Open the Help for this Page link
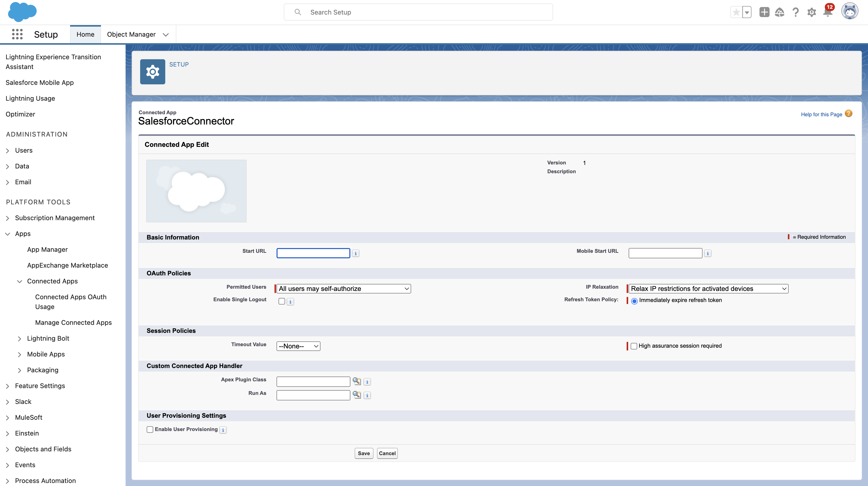 (821, 114)
